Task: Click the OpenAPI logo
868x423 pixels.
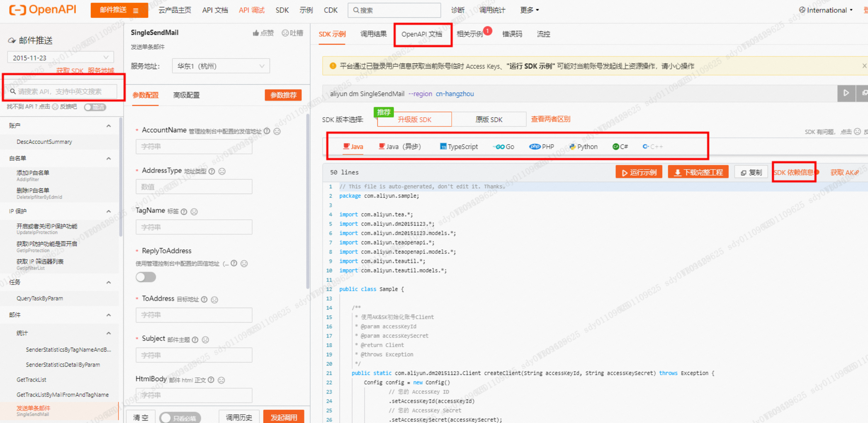Action: [42, 10]
